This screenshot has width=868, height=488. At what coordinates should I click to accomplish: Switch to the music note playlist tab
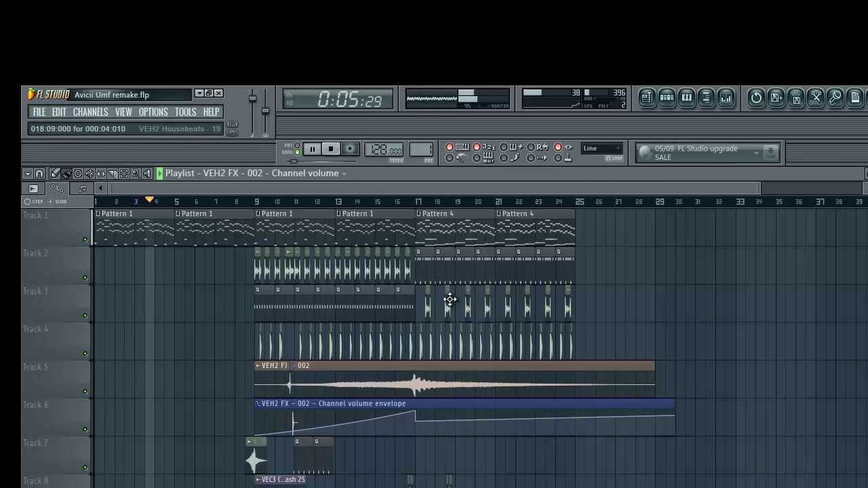82,188
